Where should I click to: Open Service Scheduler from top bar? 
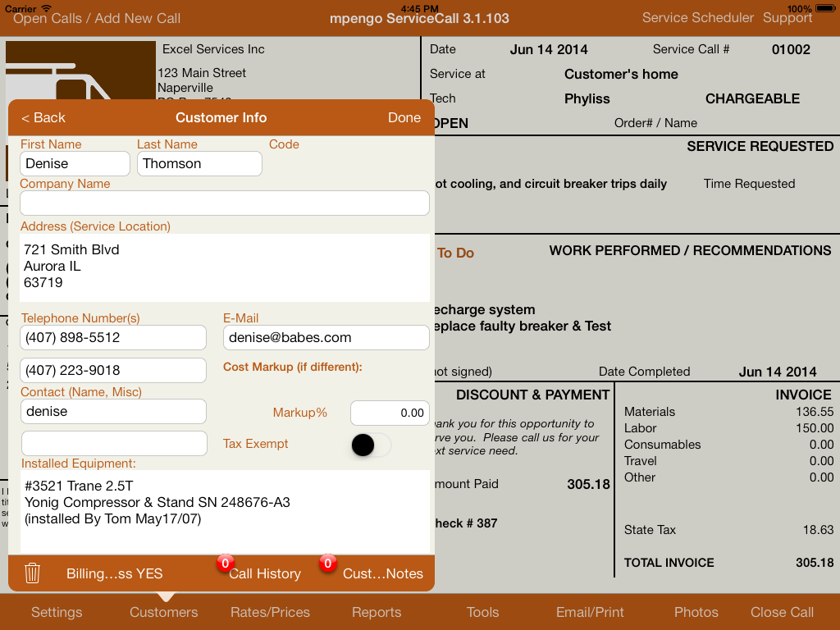tap(697, 17)
